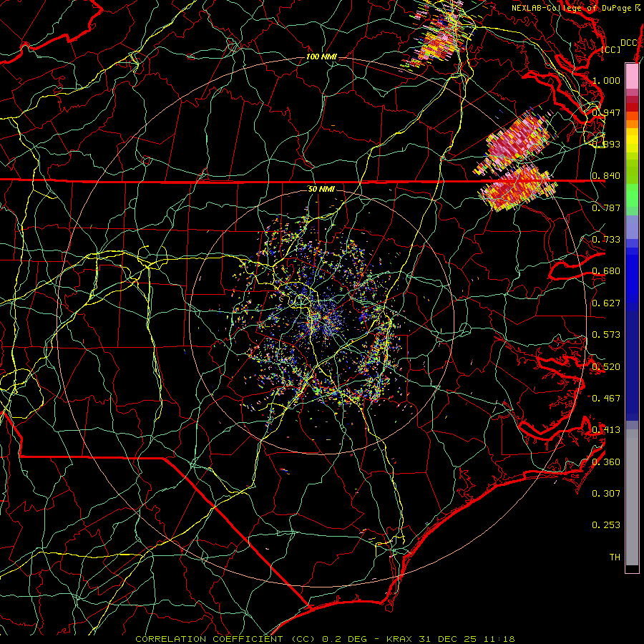Select the 0.573 value on color scale
Image resolution: width=644 pixels, height=644 pixels.
tap(606, 335)
